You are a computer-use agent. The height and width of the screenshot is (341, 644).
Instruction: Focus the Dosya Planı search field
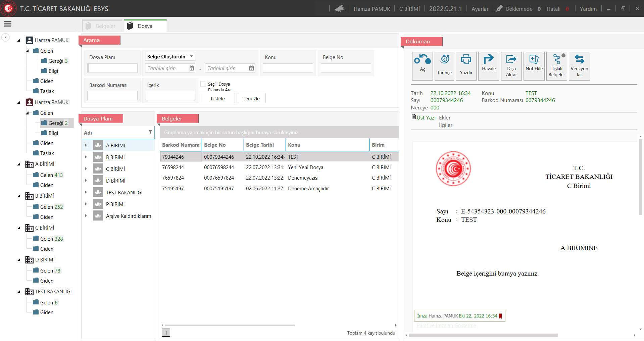[113, 68]
